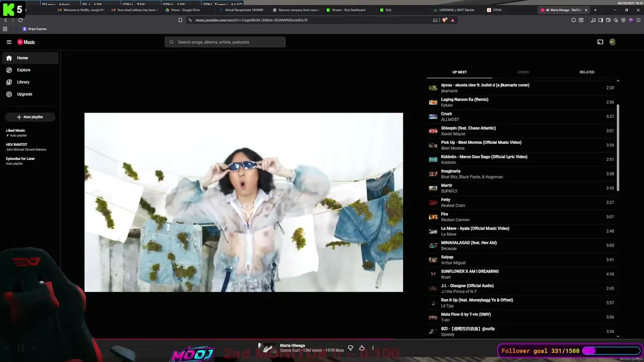The width and height of the screenshot is (644, 362).
Task: Click the Crush song thumbnail
Action: click(433, 117)
